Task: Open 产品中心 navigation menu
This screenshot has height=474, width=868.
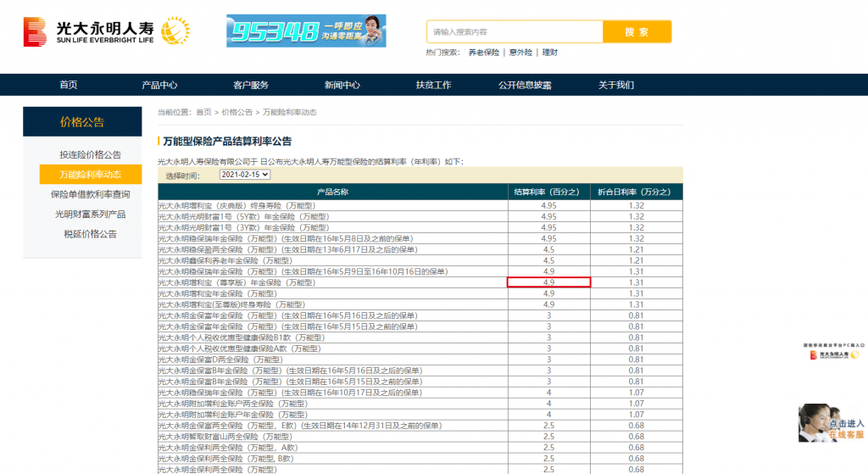Action: (159, 85)
